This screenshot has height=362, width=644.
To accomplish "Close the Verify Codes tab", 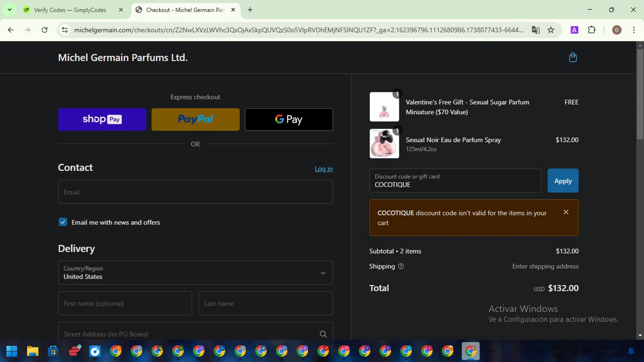I will click(x=121, y=9).
